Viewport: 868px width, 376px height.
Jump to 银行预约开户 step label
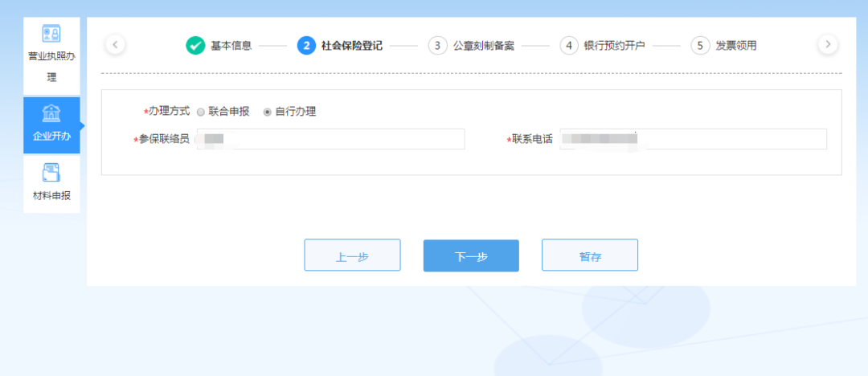pos(615,46)
